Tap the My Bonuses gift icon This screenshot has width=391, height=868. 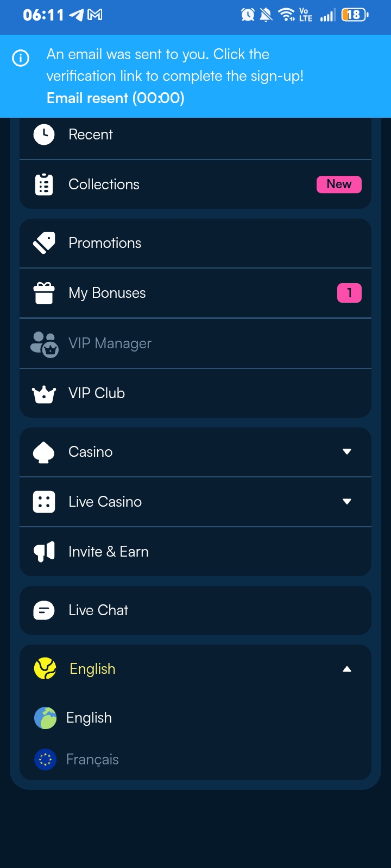(44, 293)
